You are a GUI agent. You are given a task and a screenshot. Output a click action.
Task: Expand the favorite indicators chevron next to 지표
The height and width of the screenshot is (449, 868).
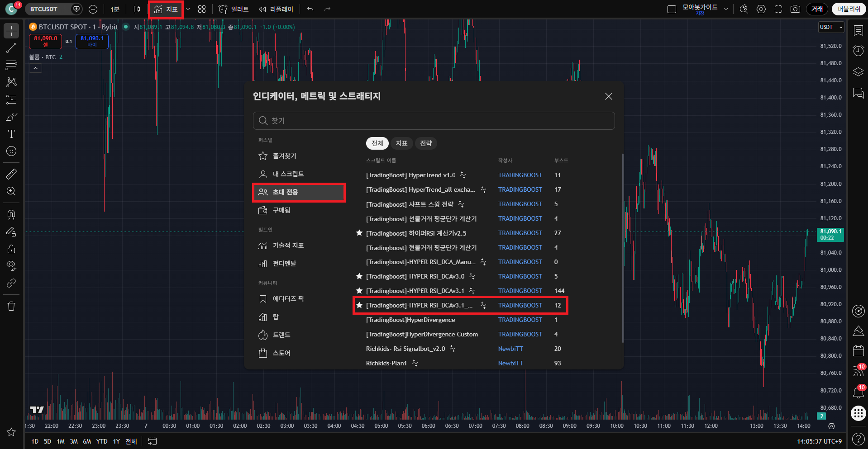pyautogui.click(x=188, y=9)
